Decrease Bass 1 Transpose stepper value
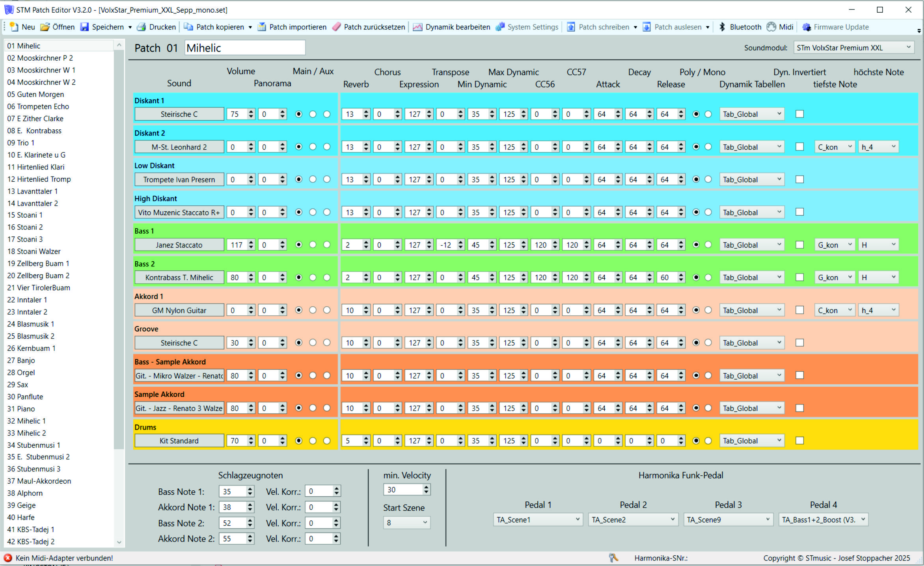 pos(461,248)
